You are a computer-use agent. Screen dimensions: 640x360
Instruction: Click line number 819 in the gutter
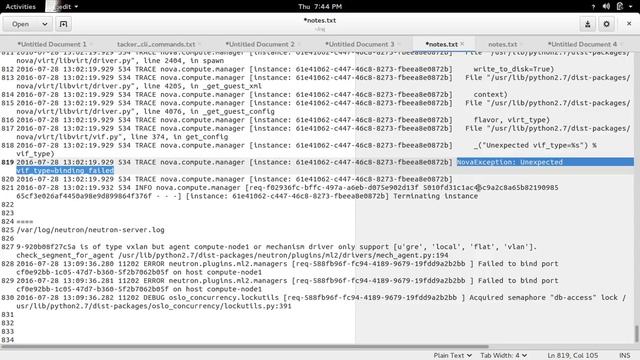pyautogui.click(x=7, y=162)
